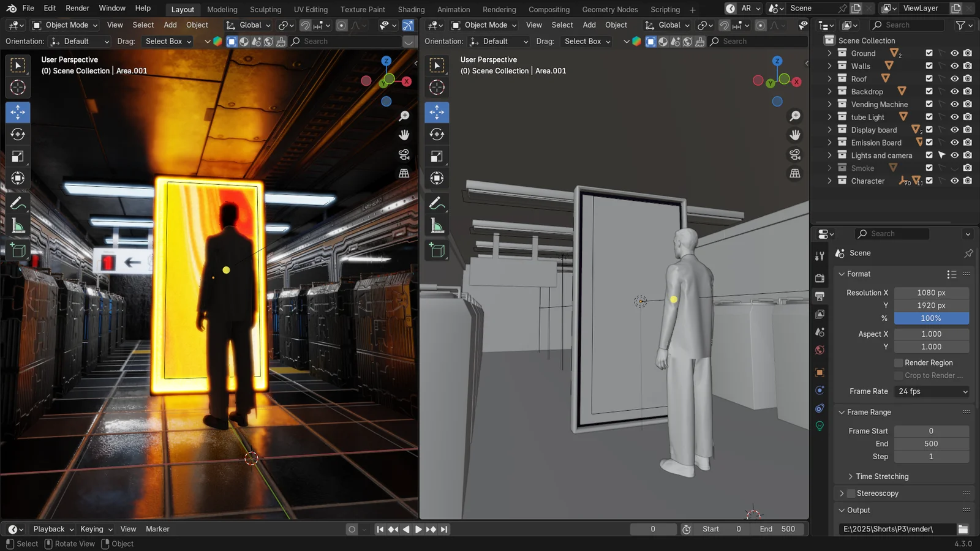Hide the Vending Machine collection in viewport
The image size is (980, 551).
[954, 104]
